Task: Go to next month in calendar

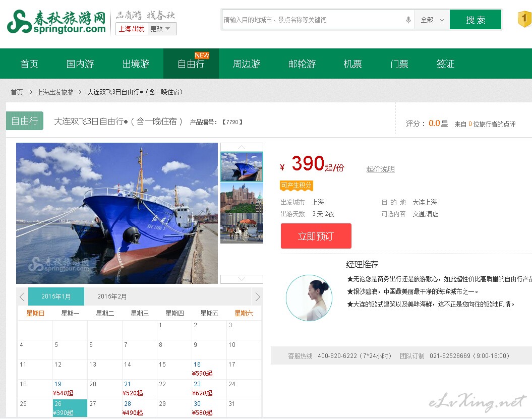Action: click(257, 296)
